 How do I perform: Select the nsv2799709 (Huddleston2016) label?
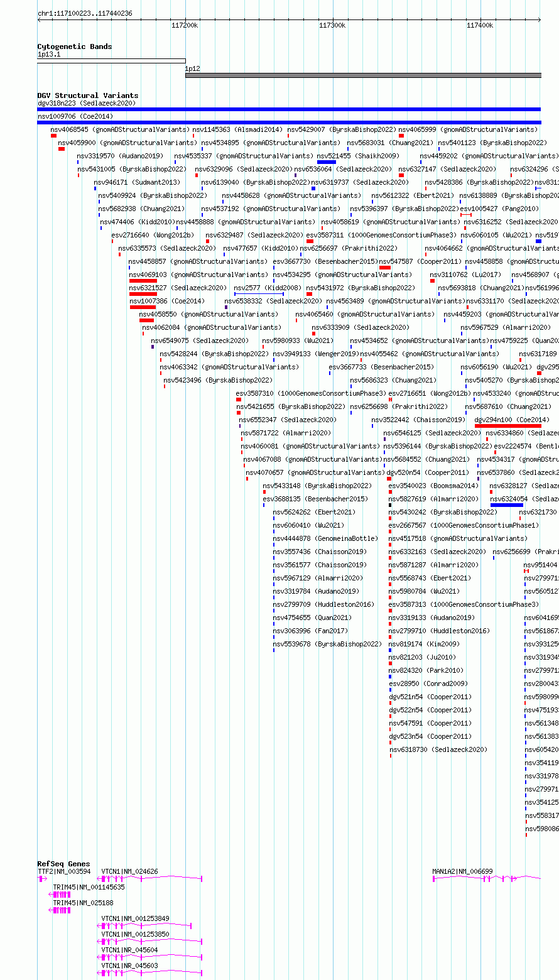pyautogui.click(x=323, y=604)
